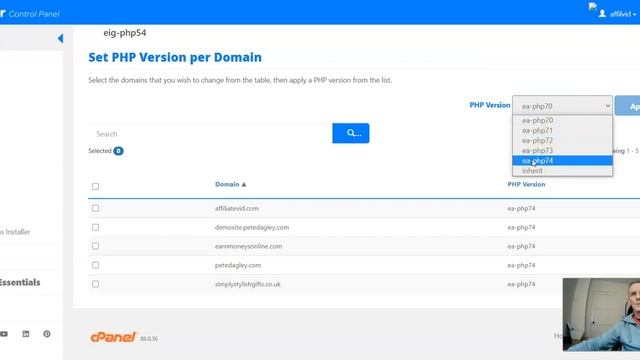
Task: Open the user account icon in header
Action: pyautogui.click(x=602, y=13)
